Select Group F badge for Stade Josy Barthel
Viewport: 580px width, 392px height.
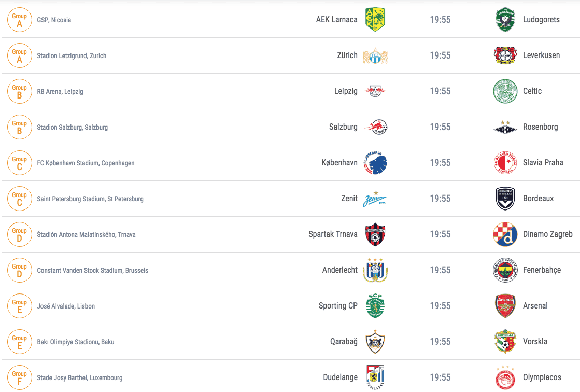20,377
